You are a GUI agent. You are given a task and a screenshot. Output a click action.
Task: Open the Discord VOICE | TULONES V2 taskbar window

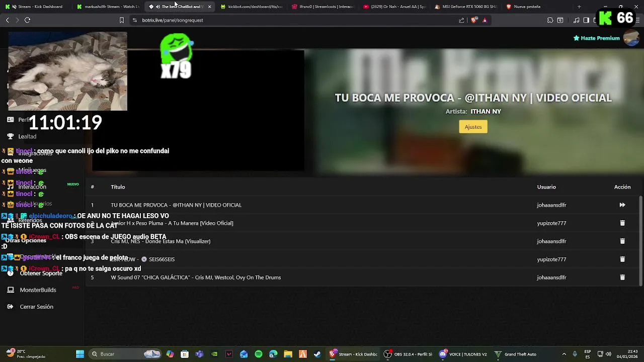[463, 354]
